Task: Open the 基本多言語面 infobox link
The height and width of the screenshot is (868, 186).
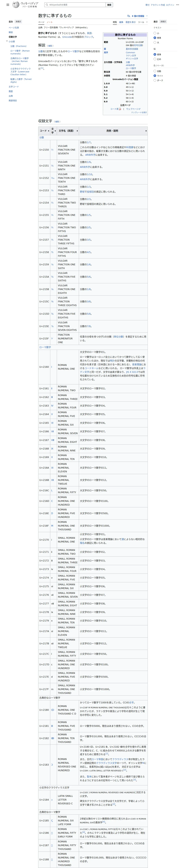Action: (x=132, y=49)
